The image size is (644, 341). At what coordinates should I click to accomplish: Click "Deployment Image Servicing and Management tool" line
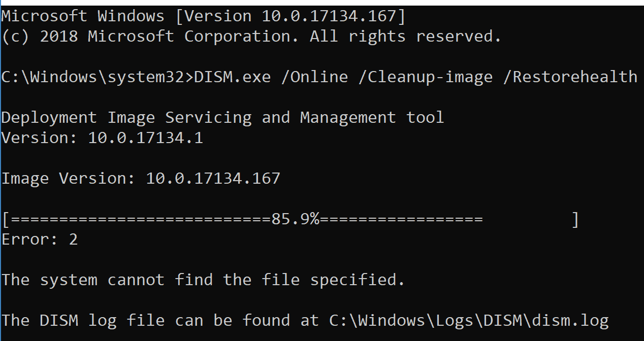click(x=222, y=118)
